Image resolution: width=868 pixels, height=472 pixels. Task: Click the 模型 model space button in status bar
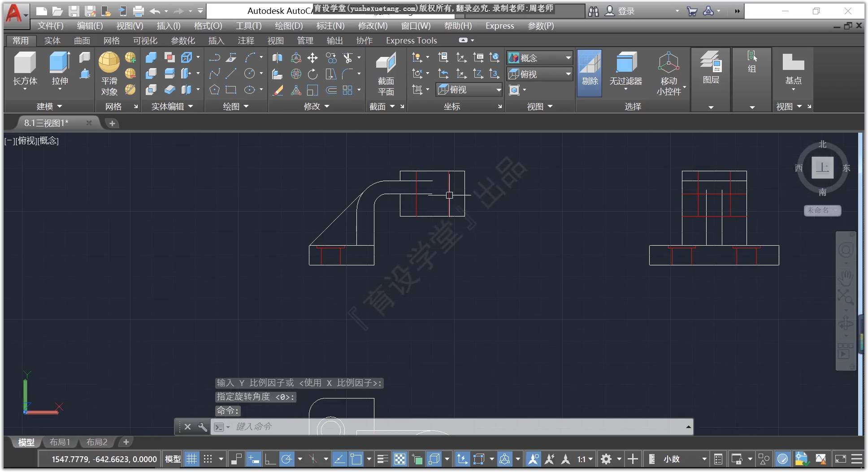click(173, 459)
